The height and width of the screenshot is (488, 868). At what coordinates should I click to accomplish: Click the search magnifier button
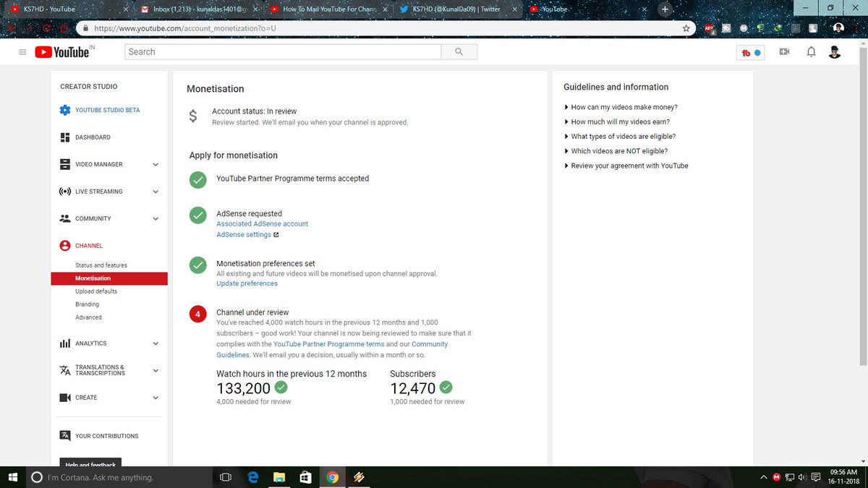459,52
